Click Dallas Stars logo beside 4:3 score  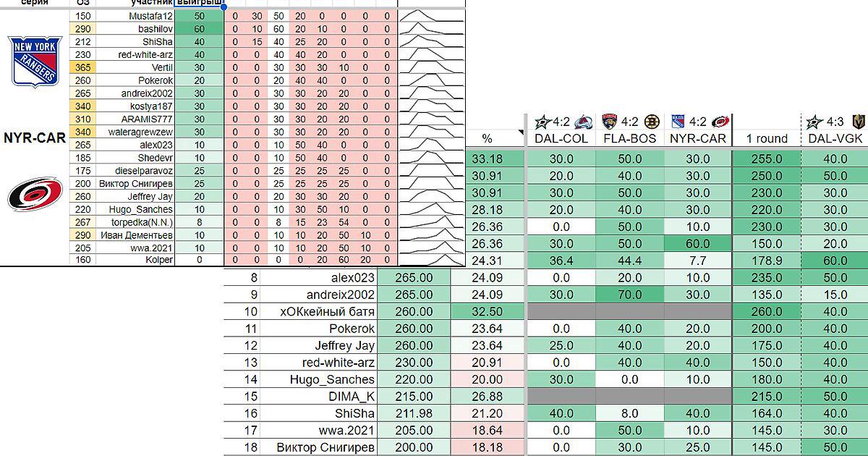coord(814,122)
